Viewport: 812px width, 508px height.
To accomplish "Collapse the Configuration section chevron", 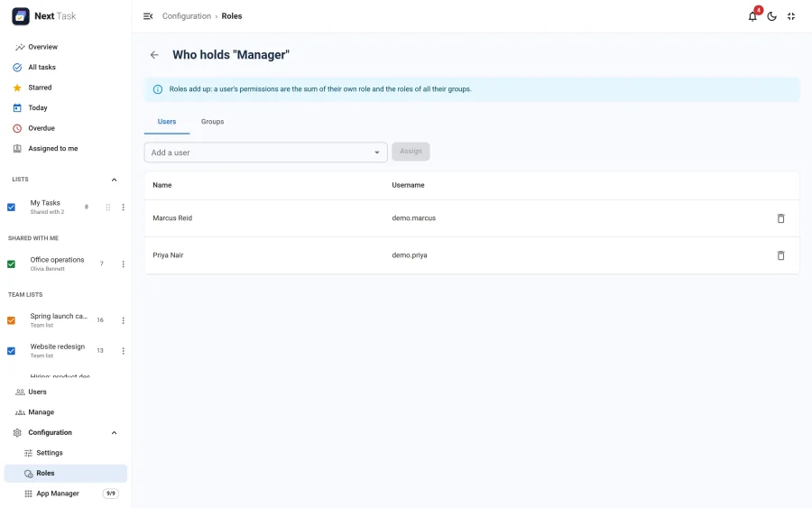I will (114, 433).
